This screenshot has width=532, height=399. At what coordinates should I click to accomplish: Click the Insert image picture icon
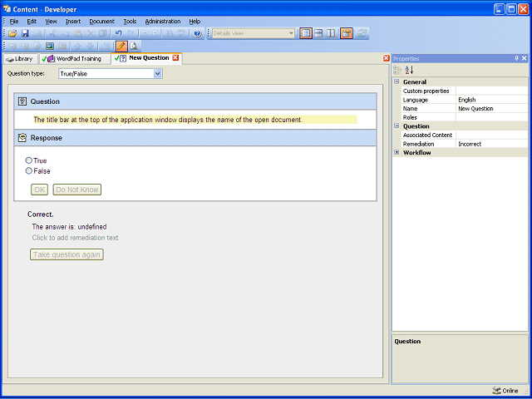pyautogui.click(x=50, y=46)
